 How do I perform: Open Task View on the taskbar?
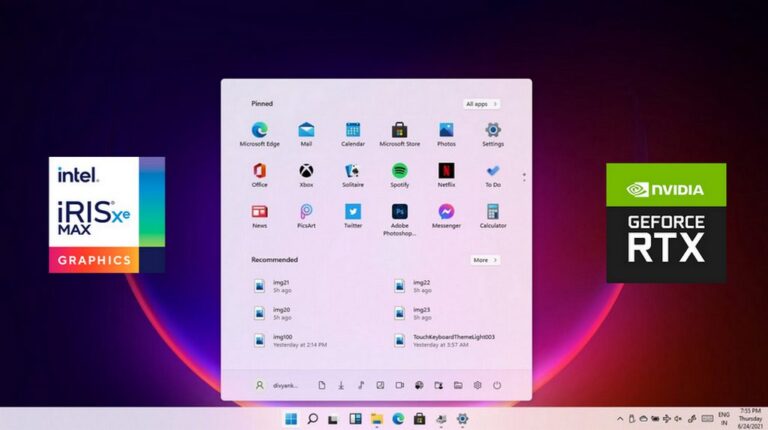333,419
